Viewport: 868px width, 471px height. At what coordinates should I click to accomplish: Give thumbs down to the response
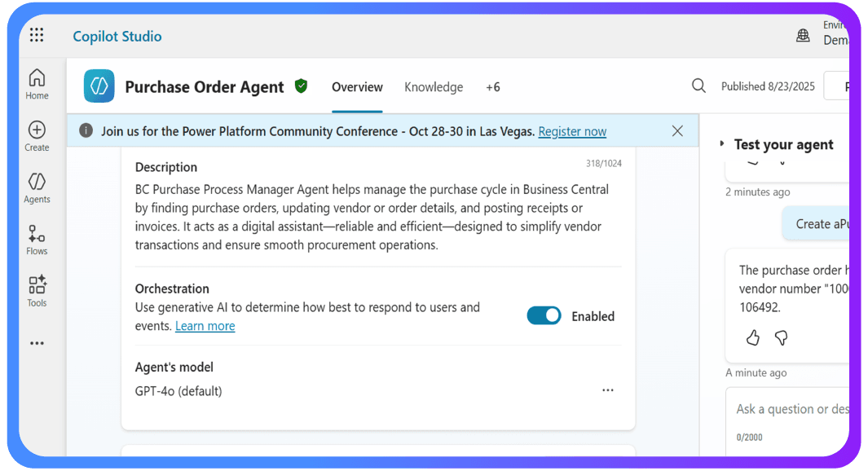[x=781, y=337]
